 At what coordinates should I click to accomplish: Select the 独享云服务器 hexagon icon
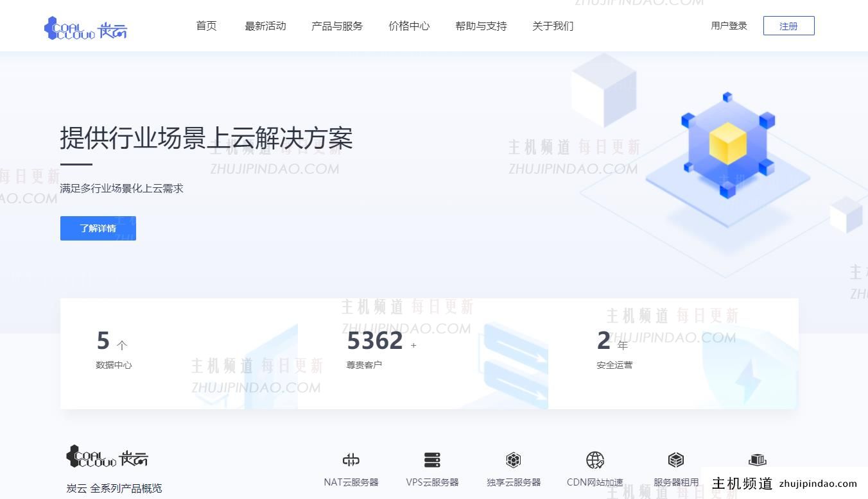(x=514, y=460)
